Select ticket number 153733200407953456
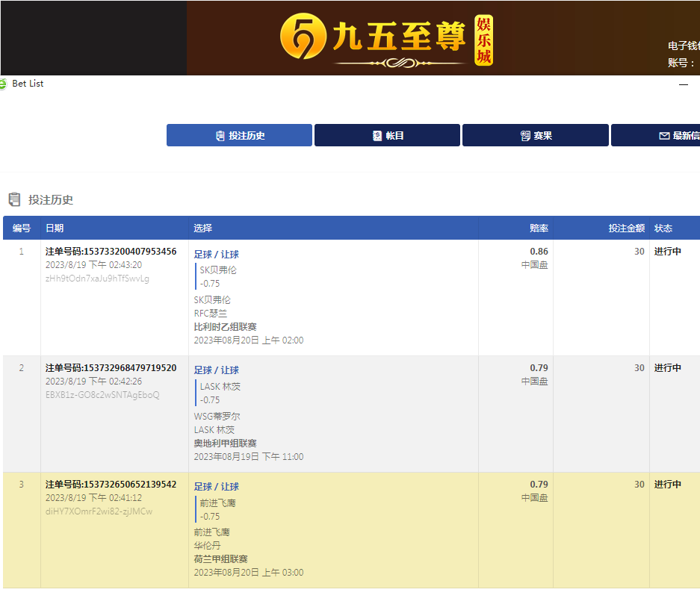This screenshot has height=613, width=700. (111, 252)
